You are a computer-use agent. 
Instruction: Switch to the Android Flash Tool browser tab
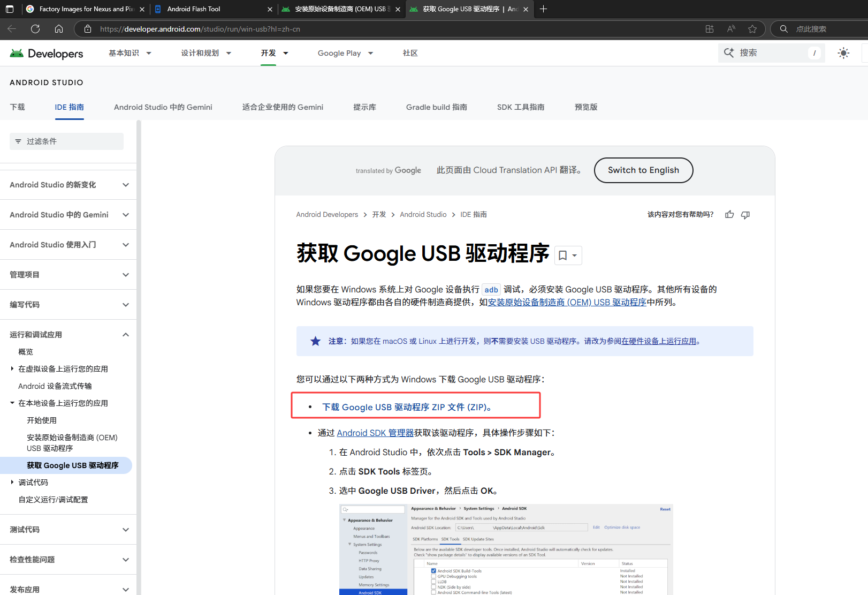pyautogui.click(x=212, y=9)
